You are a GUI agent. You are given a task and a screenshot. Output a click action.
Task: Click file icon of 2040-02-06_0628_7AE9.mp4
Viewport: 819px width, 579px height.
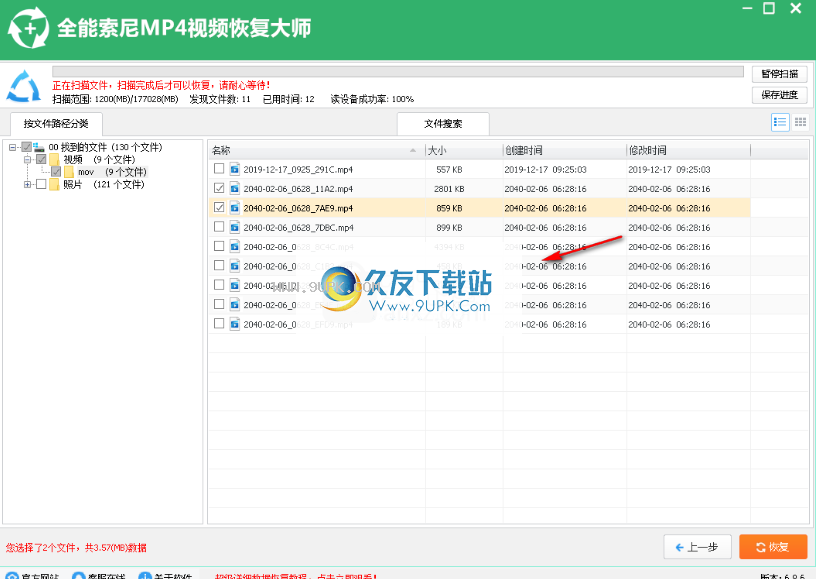pyautogui.click(x=235, y=208)
